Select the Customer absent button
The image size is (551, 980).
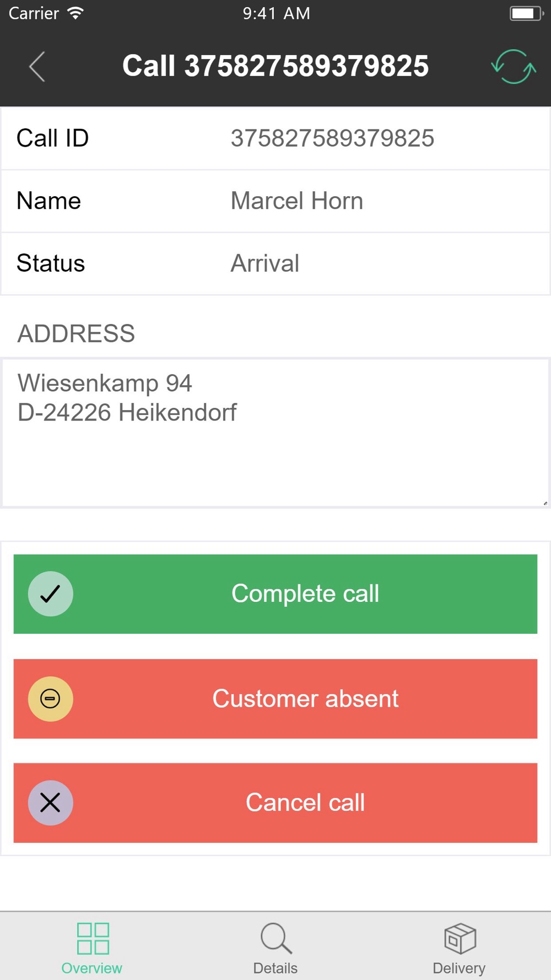275,699
